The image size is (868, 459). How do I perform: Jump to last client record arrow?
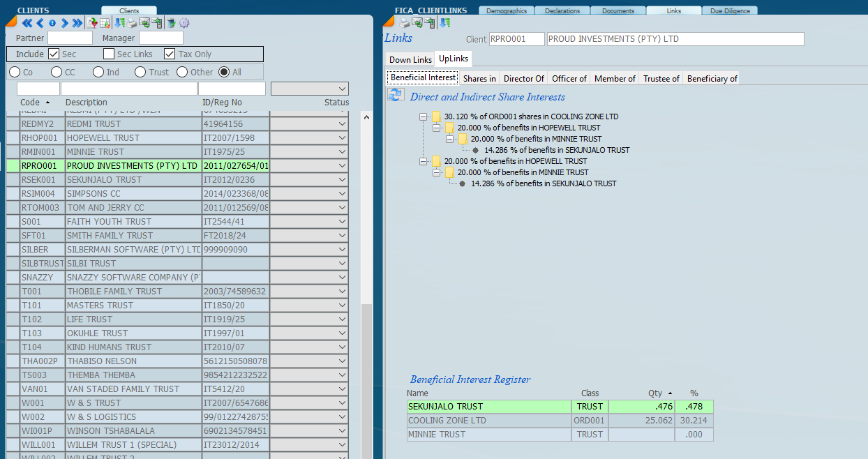pyautogui.click(x=77, y=23)
